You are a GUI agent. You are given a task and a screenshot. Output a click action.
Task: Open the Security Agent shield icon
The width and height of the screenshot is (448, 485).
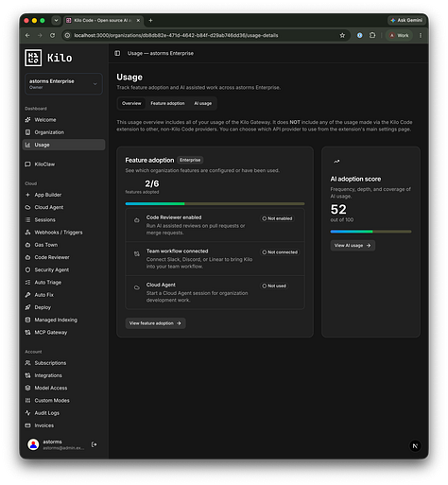pos(27,269)
